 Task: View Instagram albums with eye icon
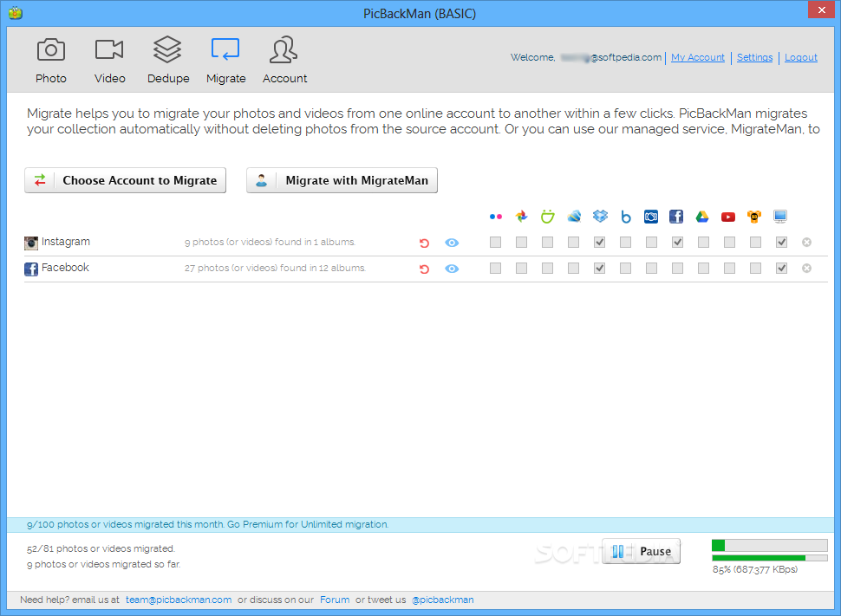(452, 243)
